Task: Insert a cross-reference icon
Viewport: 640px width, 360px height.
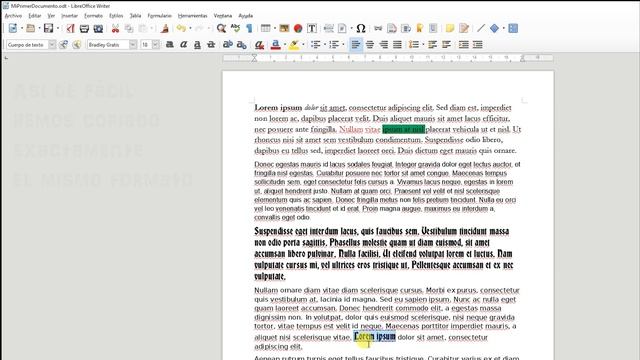Action: click(433, 28)
